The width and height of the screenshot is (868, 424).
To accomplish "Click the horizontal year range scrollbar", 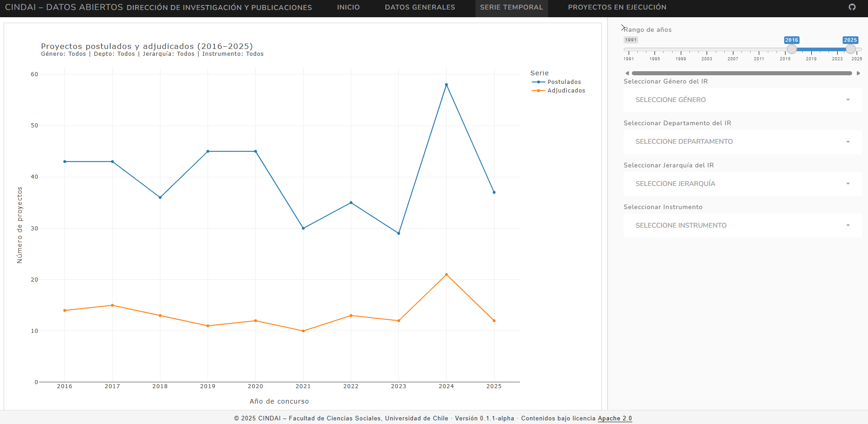I will 742,73.
